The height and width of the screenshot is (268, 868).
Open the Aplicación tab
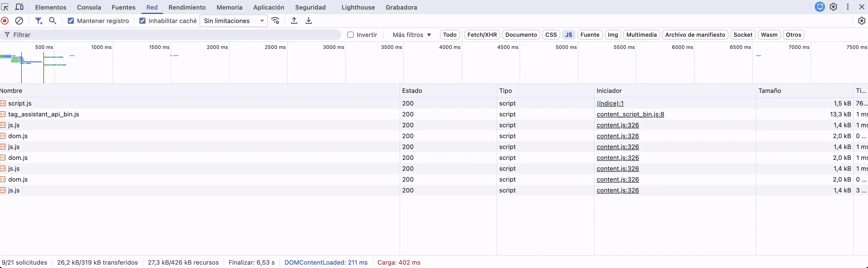click(x=269, y=7)
